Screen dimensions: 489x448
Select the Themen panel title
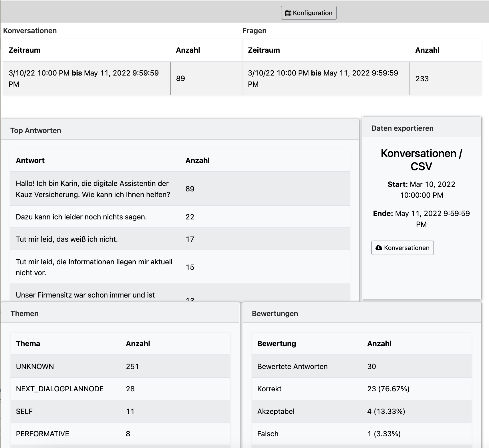click(x=25, y=314)
